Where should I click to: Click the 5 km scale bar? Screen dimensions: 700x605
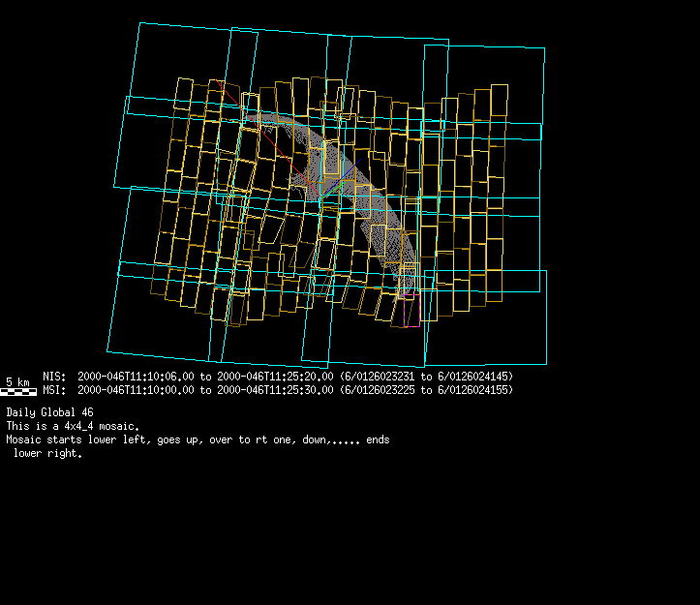(18, 392)
